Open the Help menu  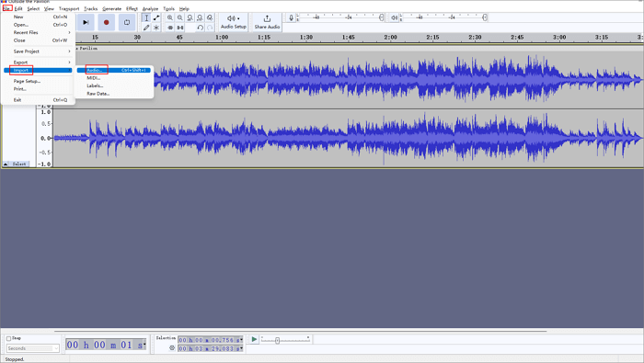click(184, 8)
